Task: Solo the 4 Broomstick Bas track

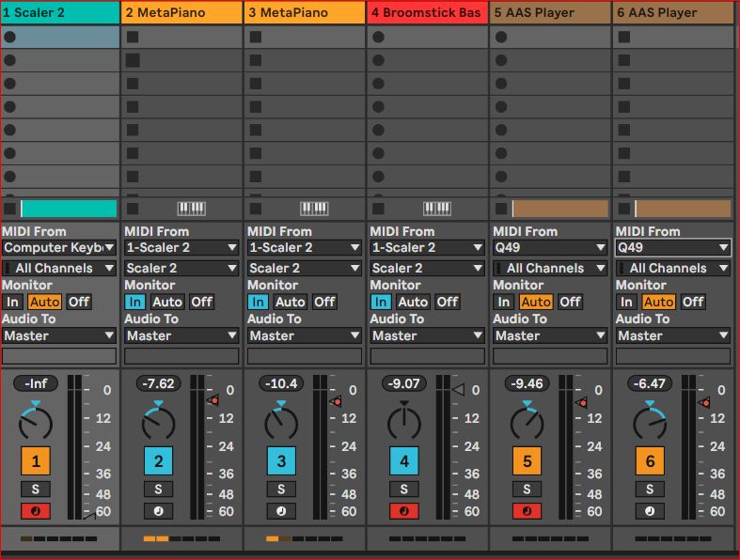Action: 404,490
